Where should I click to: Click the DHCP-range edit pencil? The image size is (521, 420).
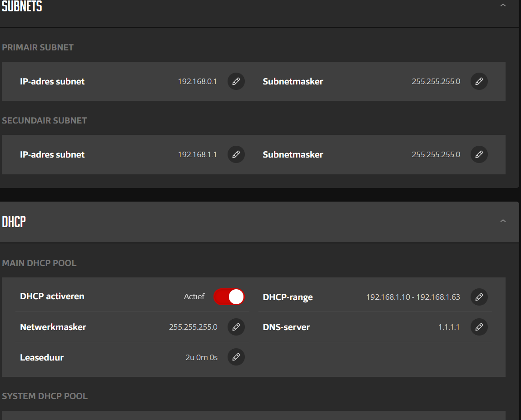[x=479, y=297]
